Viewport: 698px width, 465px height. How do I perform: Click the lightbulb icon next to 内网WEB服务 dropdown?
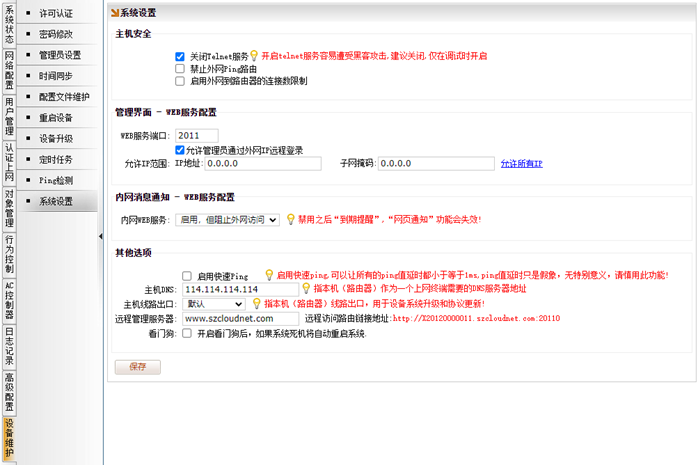point(290,219)
